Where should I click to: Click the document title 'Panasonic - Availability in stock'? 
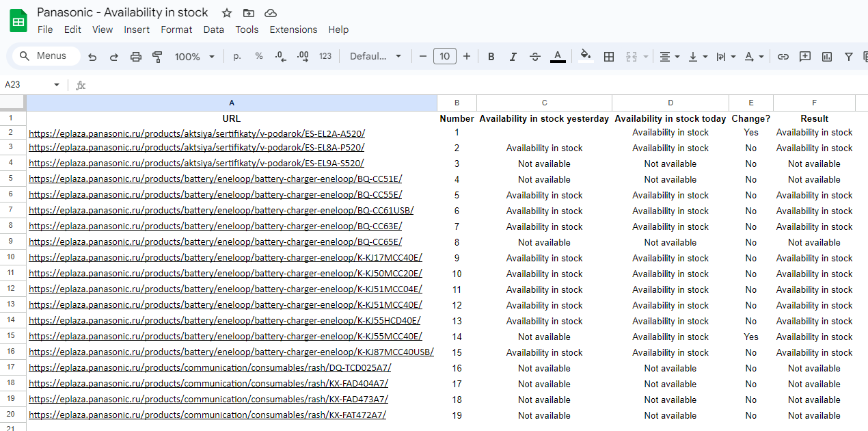122,12
